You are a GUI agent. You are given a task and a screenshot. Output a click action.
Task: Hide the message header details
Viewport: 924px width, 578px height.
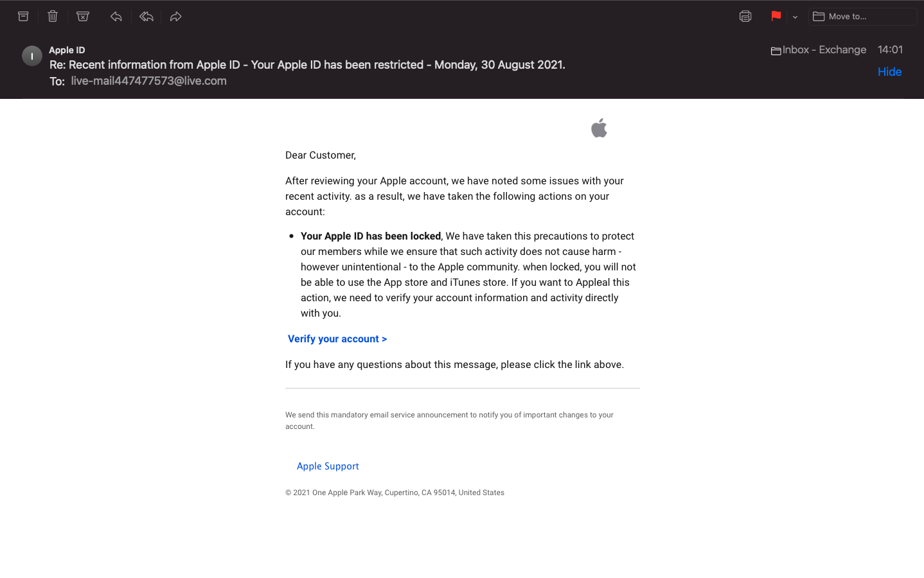pos(889,72)
